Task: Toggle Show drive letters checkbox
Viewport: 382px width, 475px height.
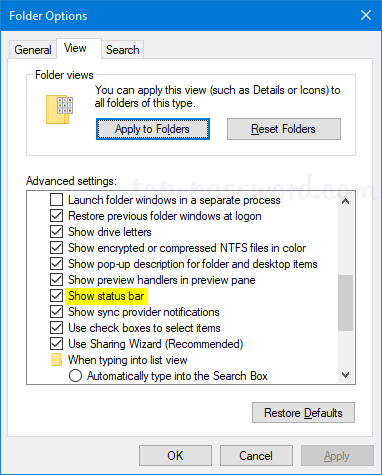Action: click(x=57, y=232)
